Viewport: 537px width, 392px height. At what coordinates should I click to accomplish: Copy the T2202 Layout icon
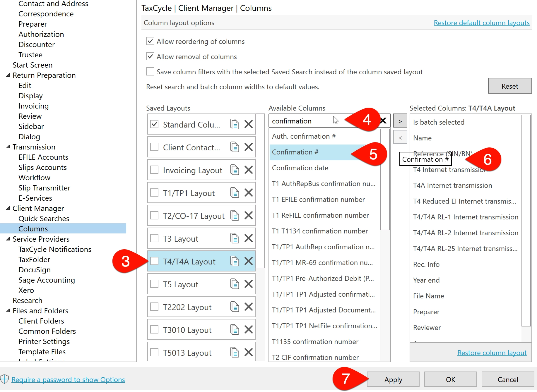pos(235,307)
